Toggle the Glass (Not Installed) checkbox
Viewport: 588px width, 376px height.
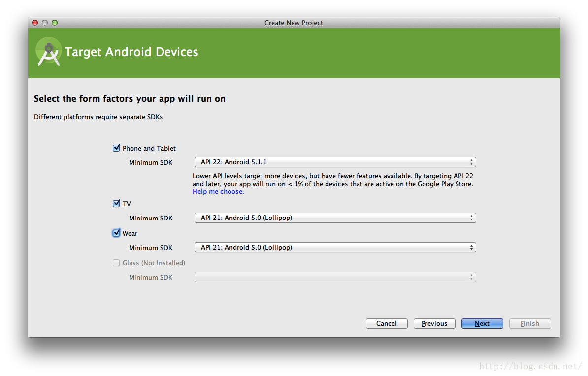[x=116, y=263]
